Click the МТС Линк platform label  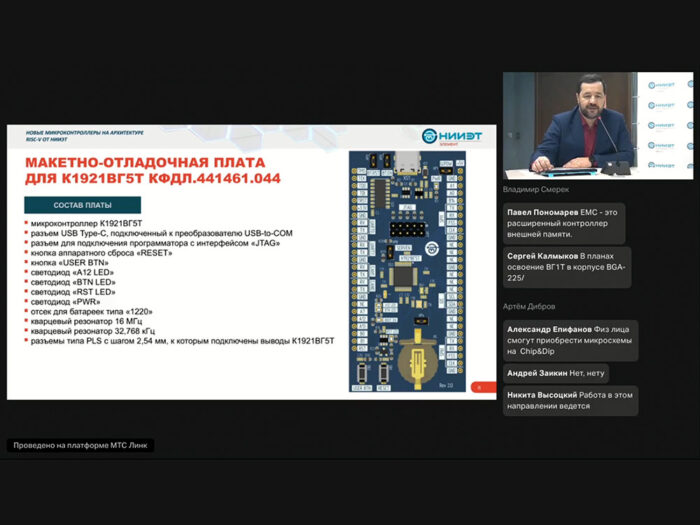82,445
